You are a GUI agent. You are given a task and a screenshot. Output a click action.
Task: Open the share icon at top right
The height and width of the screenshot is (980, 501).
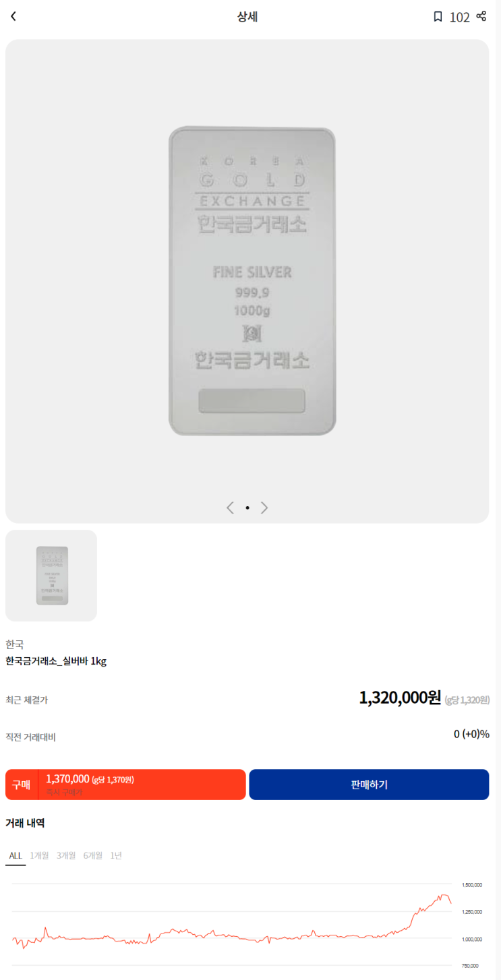click(481, 16)
